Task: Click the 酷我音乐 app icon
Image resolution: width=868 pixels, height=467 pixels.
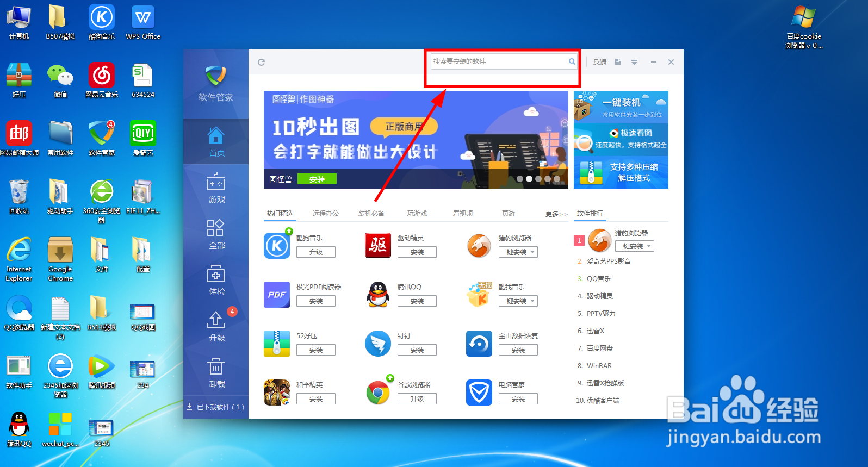Action: [x=479, y=294]
